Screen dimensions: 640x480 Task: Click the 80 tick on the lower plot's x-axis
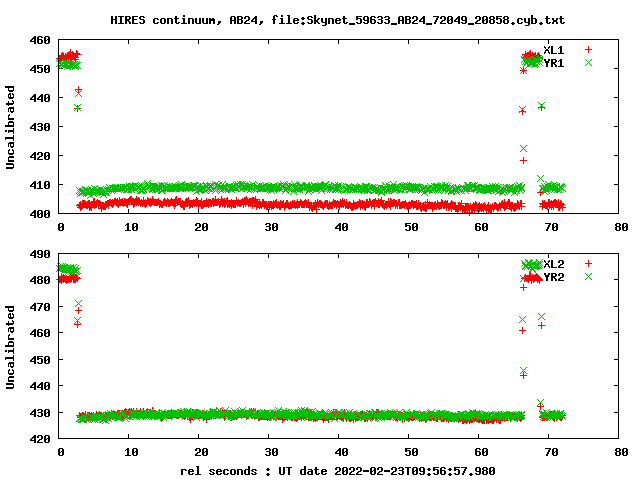pos(621,452)
